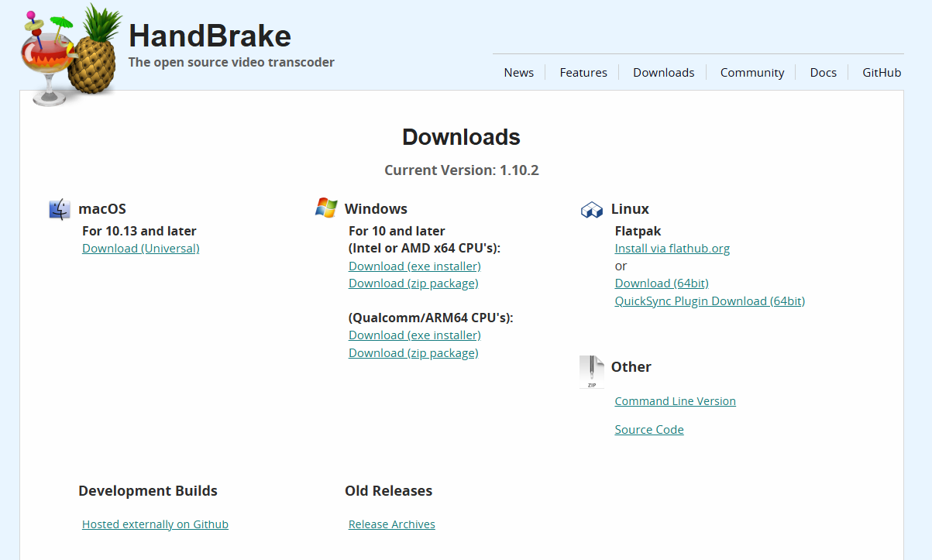Go to the Features page
Image resolution: width=932 pixels, height=560 pixels.
pos(583,73)
